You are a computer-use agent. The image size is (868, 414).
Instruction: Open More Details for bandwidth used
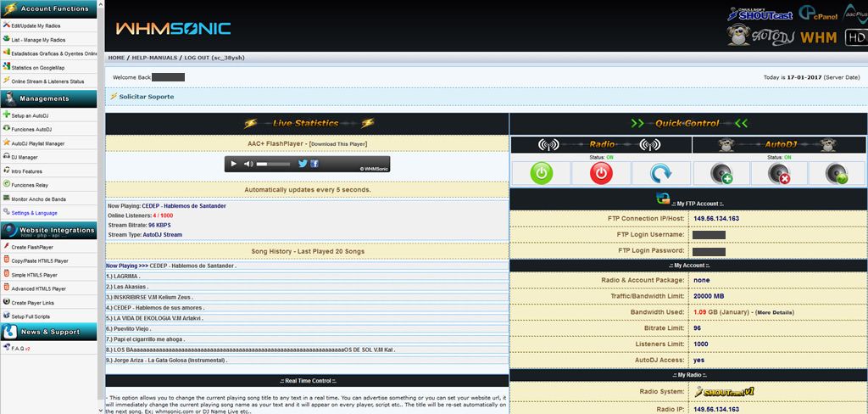pyautogui.click(x=775, y=312)
